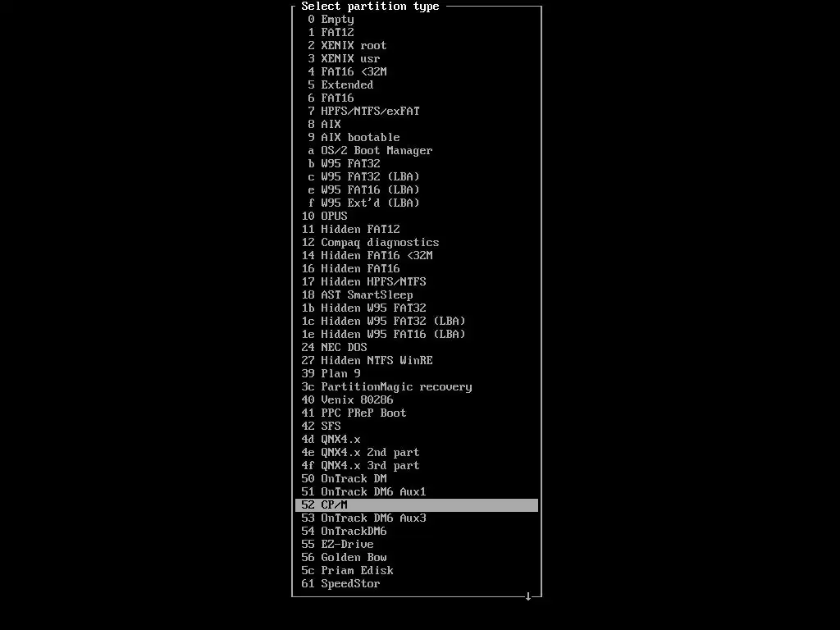Screen dimensions: 840x630
Task: Pick PPC PReP Boot entry
Action: pyautogui.click(x=416, y=413)
